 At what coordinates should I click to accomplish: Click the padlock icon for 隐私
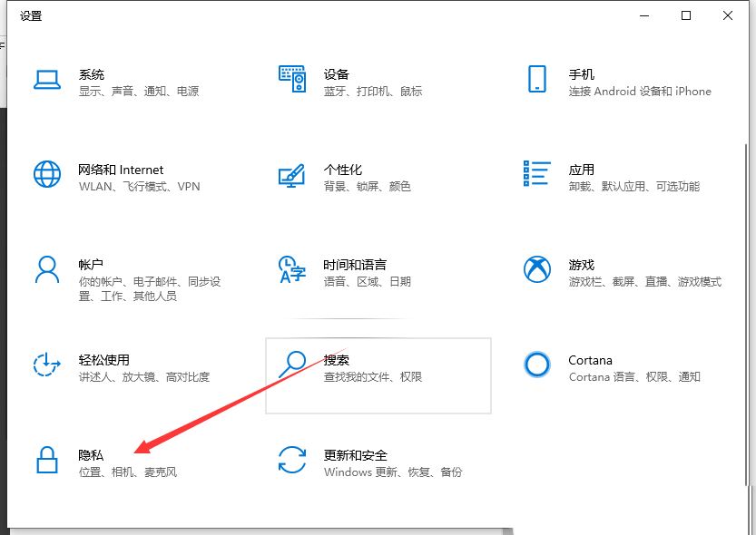pyautogui.click(x=46, y=460)
